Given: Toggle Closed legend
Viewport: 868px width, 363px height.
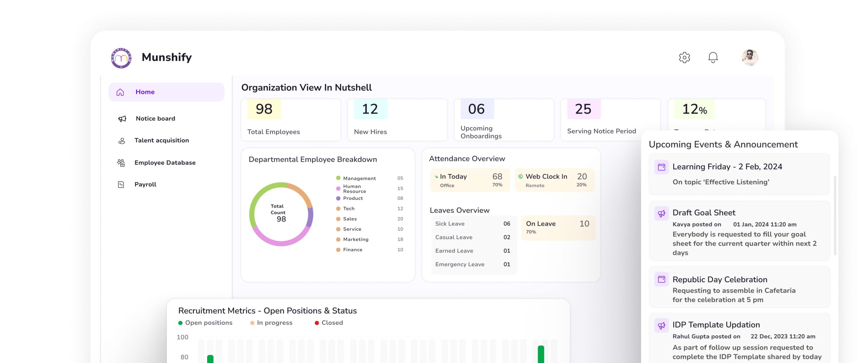Looking at the screenshot, I should point(329,323).
